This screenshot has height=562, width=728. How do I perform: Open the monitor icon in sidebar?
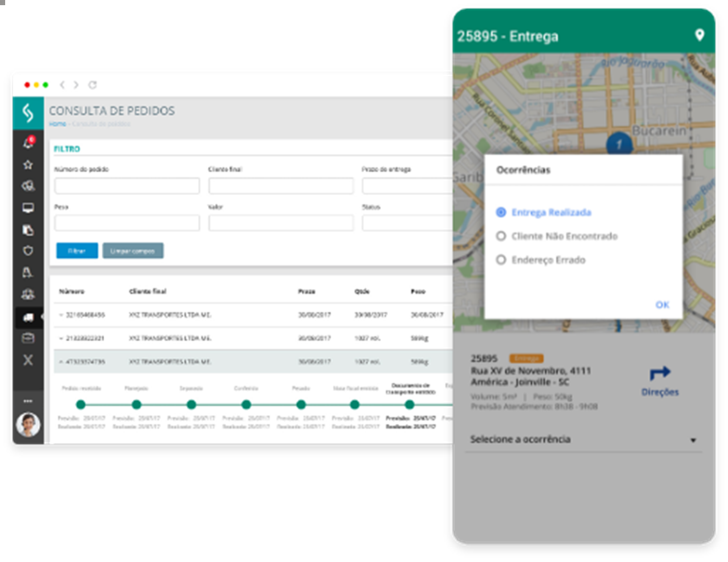pos(28,208)
